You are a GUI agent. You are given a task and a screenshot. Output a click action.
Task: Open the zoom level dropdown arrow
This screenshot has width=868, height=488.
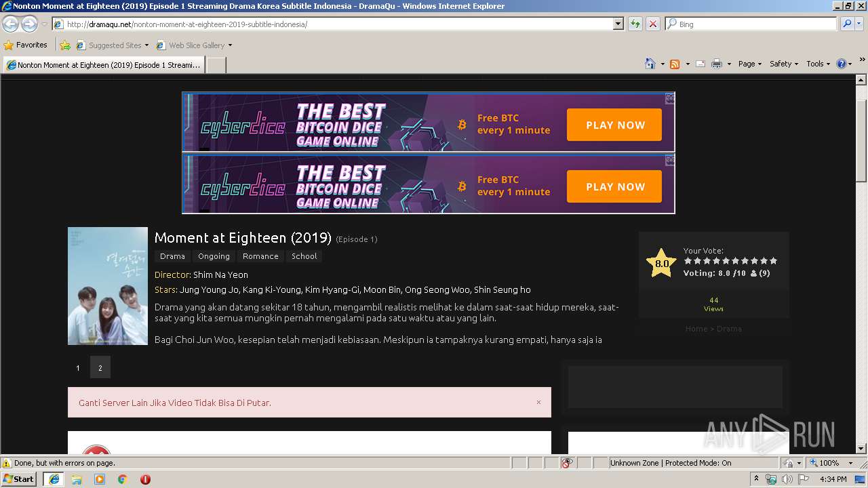[850, 463]
